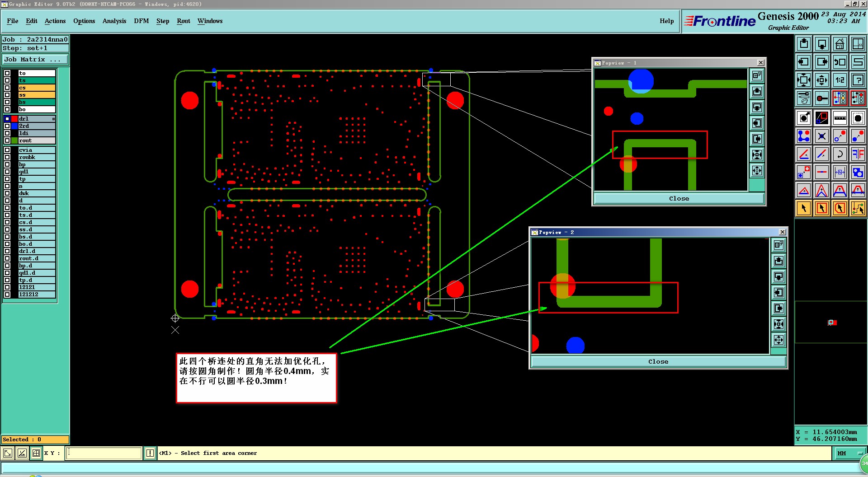Toggle the checkbox for layer bs

pos(7,102)
